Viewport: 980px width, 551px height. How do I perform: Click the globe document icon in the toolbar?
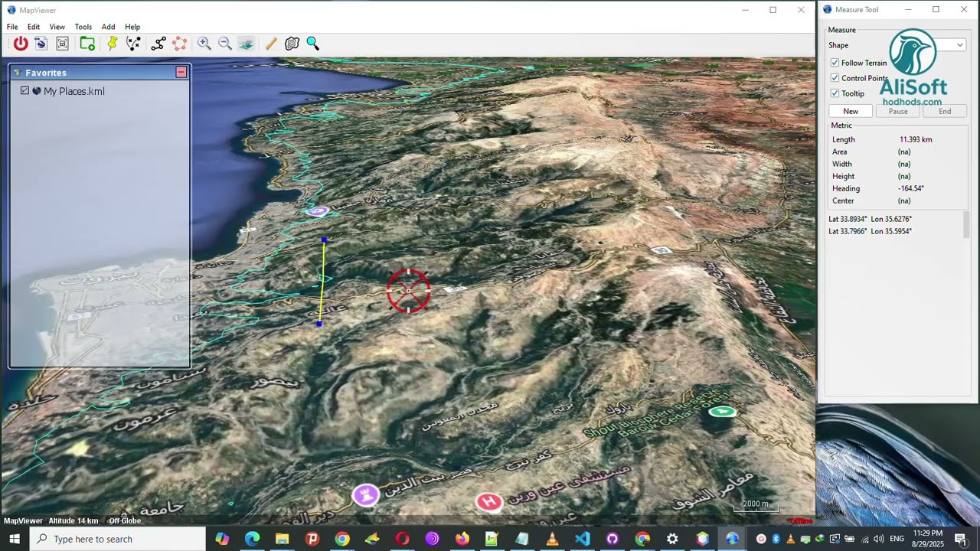tap(41, 44)
